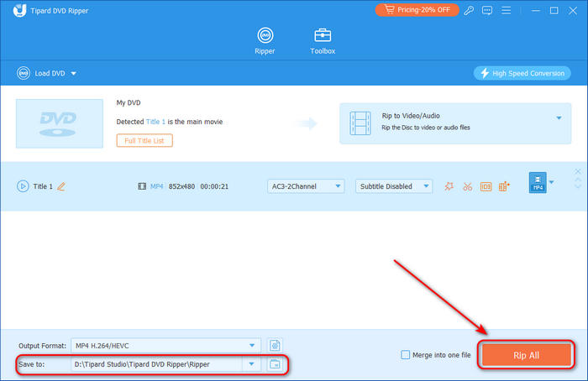
Task: Click the Pricing-20% OFF button
Action: pyautogui.click(x=417, y=10)
